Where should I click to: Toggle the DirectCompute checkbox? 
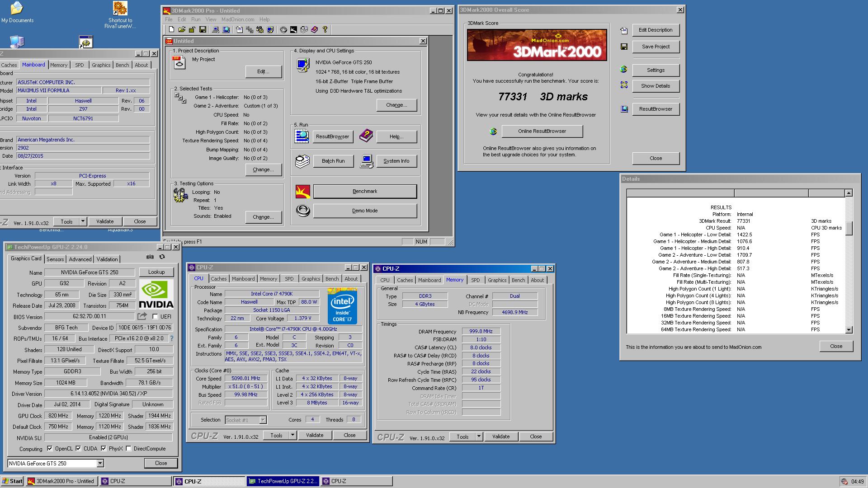128,449
